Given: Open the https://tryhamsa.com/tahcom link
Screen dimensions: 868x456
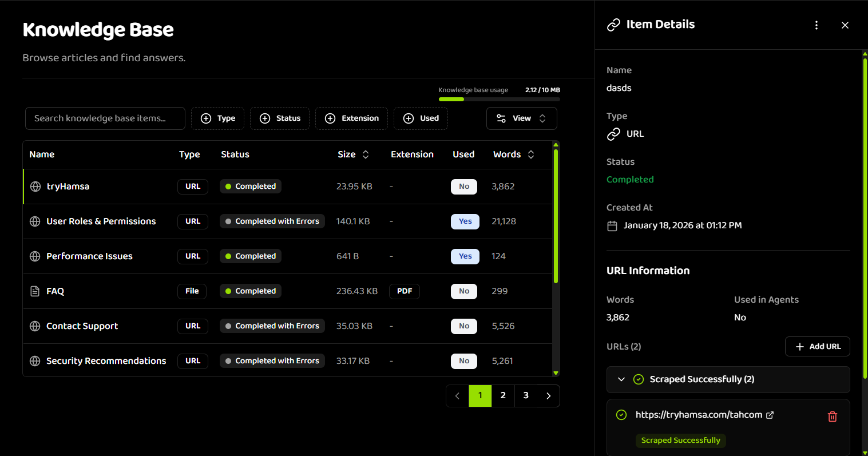Looking at the screenshot, I should (x=699, y=415).
